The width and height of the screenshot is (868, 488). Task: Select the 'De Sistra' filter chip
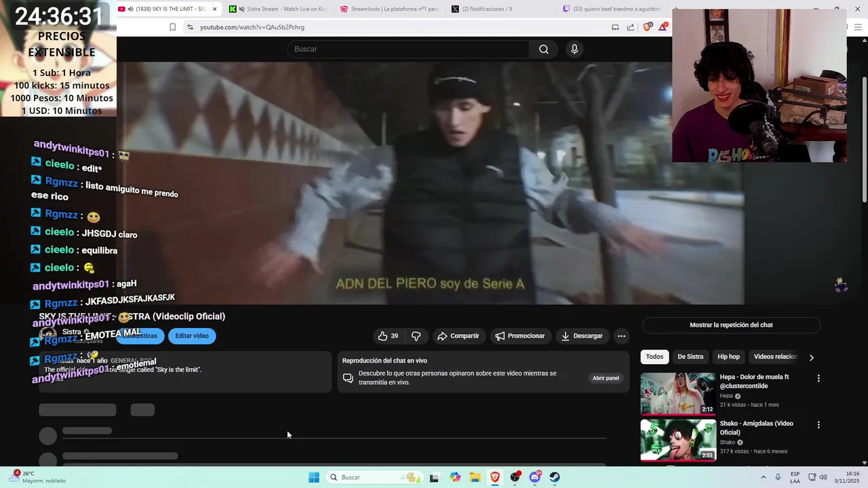pos(690,357)
